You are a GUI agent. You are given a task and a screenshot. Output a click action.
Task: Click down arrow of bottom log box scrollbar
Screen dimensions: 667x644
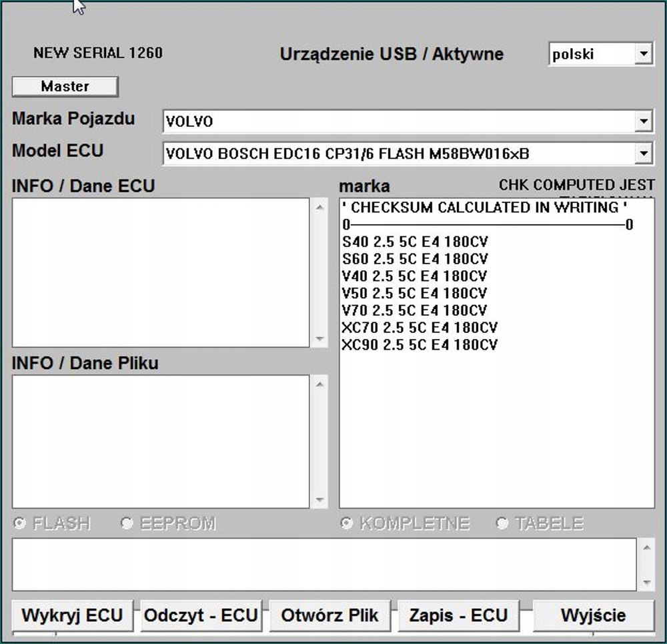tap(647, 583)
